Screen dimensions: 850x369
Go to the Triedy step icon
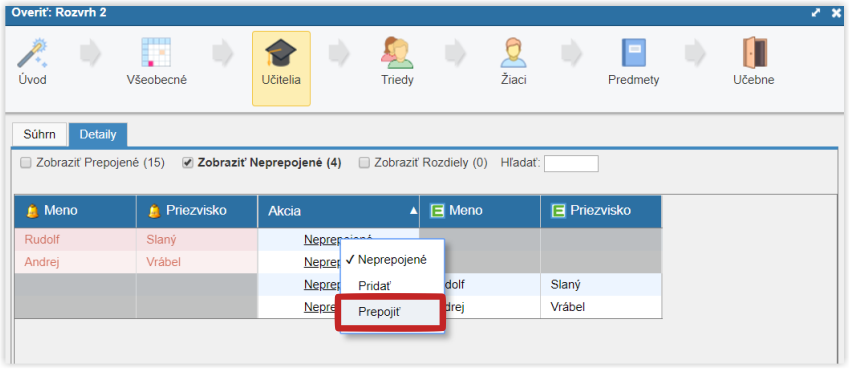point(397,53)
